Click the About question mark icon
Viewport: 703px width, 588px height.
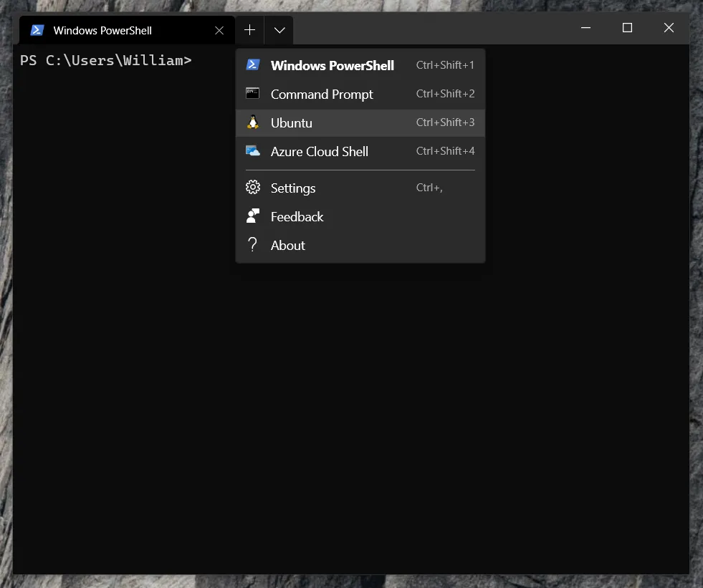point(253,244)
